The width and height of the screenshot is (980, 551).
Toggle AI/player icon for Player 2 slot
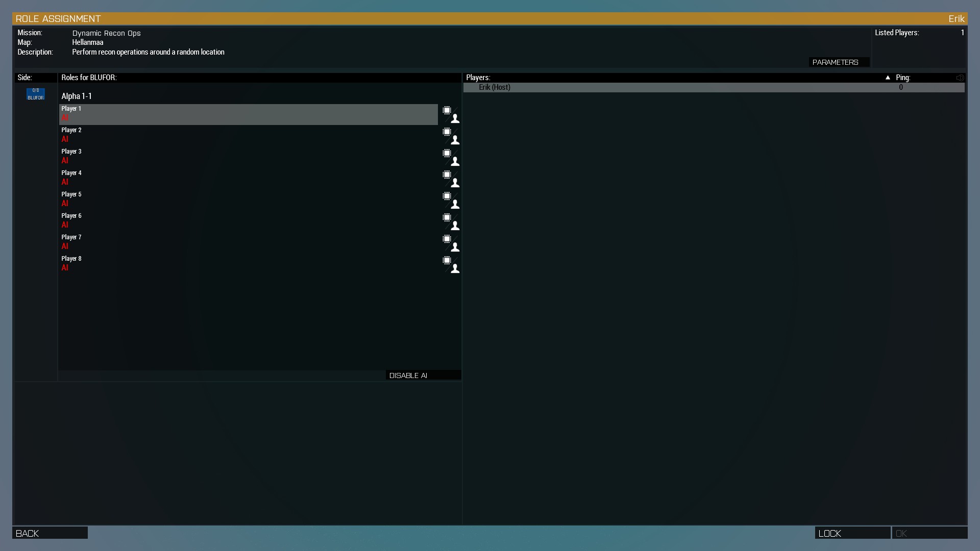pyautogui.click(x=451, y=136)
